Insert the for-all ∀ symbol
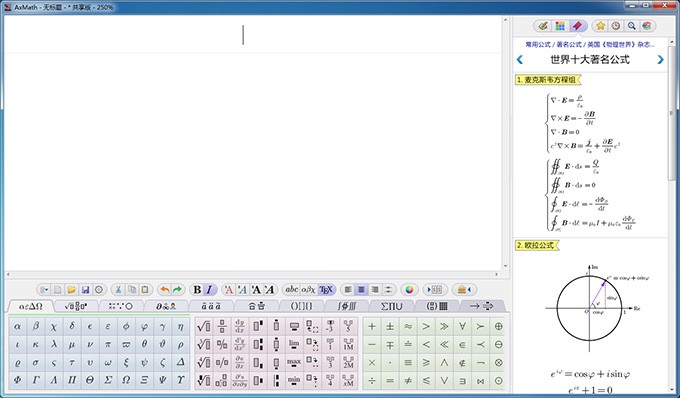 coord(462,326)
